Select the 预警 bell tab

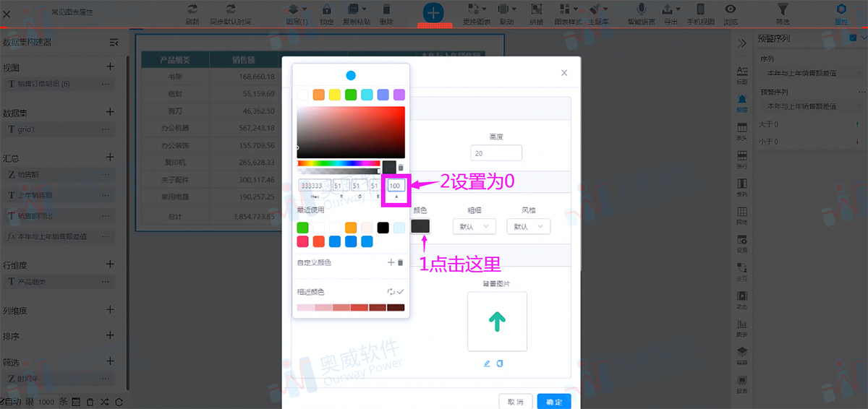pyautogui.click(x=742, y=103)
